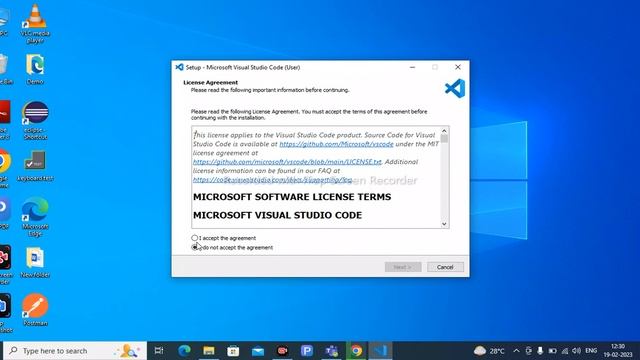Select the eclipse Shortcut desktop icon

36,120
